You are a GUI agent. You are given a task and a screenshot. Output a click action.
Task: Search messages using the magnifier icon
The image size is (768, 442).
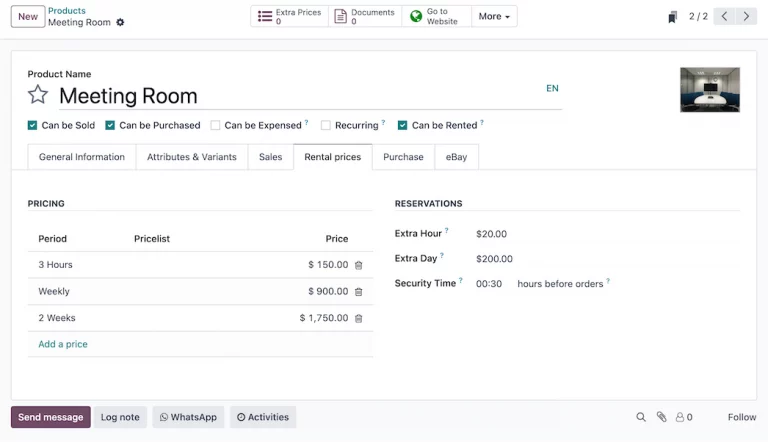(641, 417)
